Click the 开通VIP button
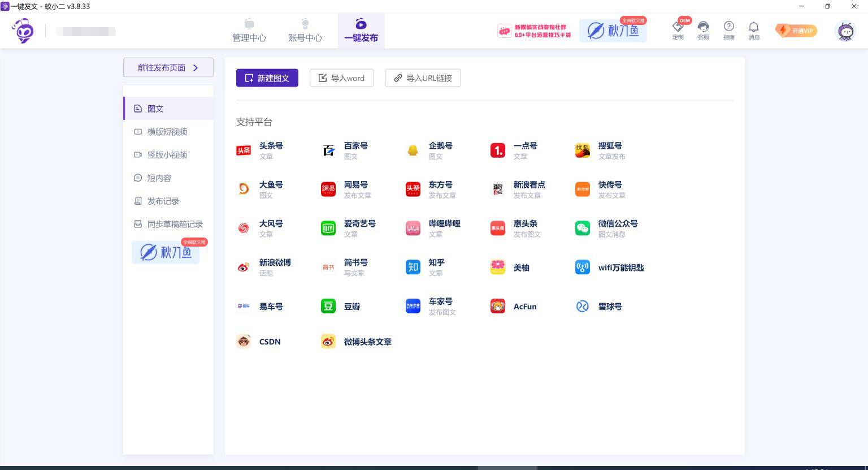This screenshot has height=470, width=868. click(796, 31)
